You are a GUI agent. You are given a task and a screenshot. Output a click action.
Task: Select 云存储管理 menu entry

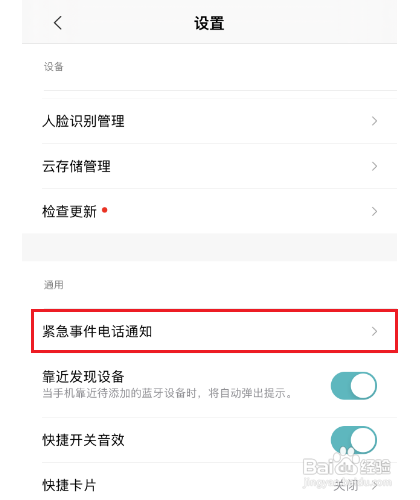[219, 166]
